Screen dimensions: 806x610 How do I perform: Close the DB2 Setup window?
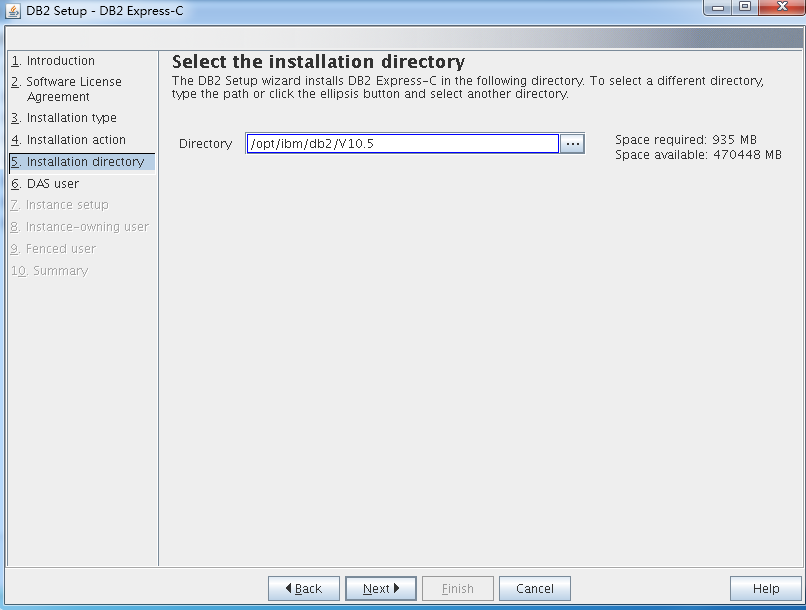pyautogui.click(x=782, y=7)
